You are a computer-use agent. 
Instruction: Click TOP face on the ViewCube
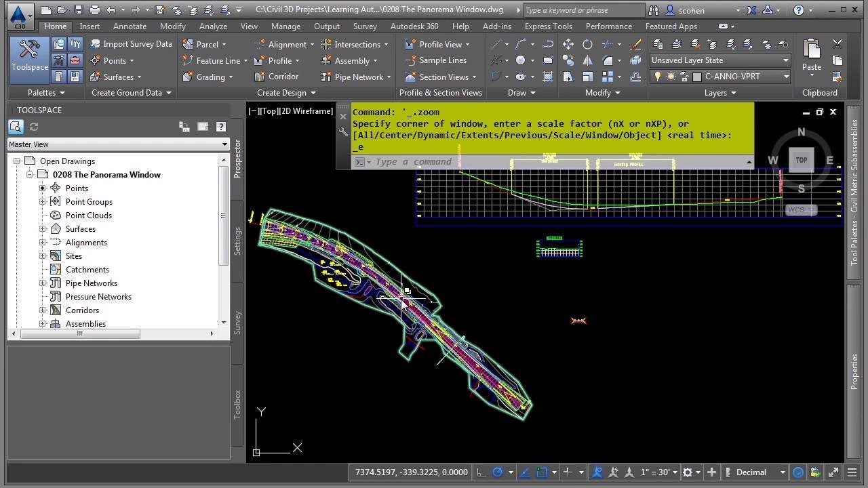point(801,161)
